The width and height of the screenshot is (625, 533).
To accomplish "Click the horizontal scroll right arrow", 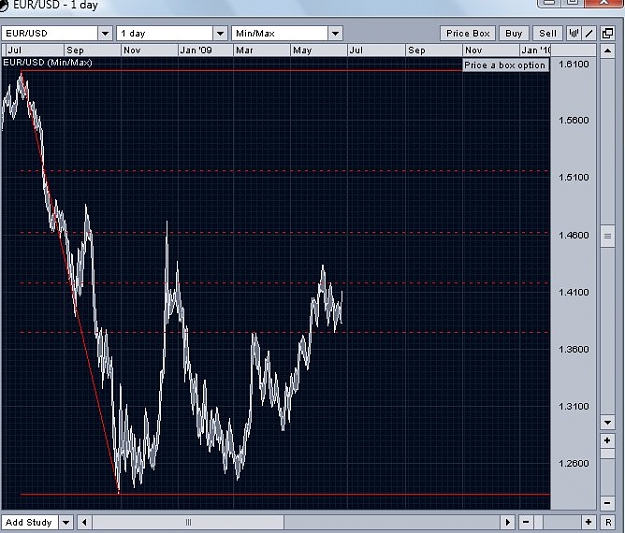I will click(x=507, y=522).
